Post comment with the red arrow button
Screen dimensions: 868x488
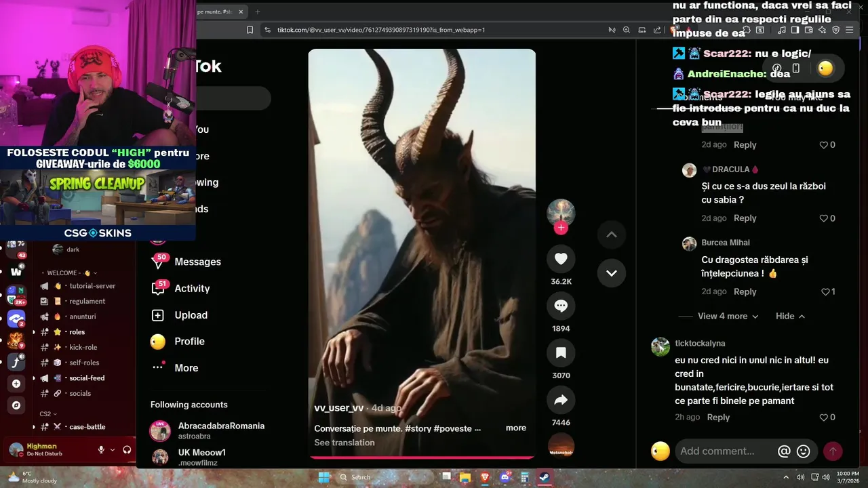point(833,451)
